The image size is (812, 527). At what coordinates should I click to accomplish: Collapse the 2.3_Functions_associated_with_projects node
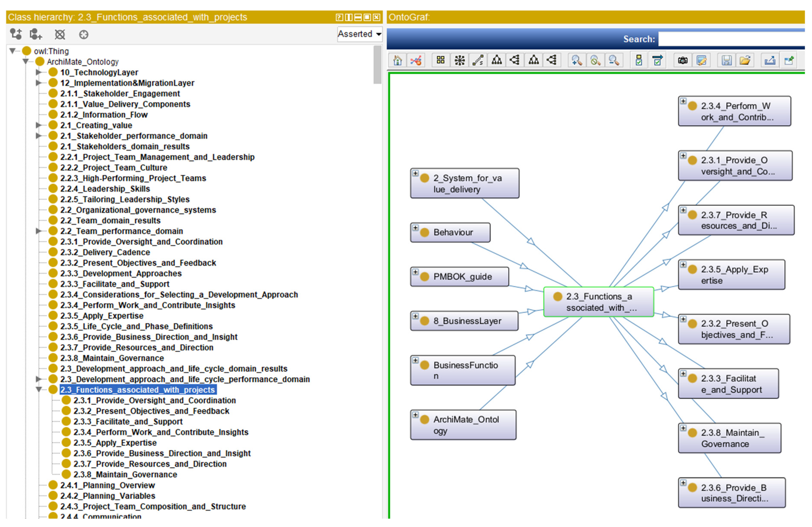tap(38, 389)
